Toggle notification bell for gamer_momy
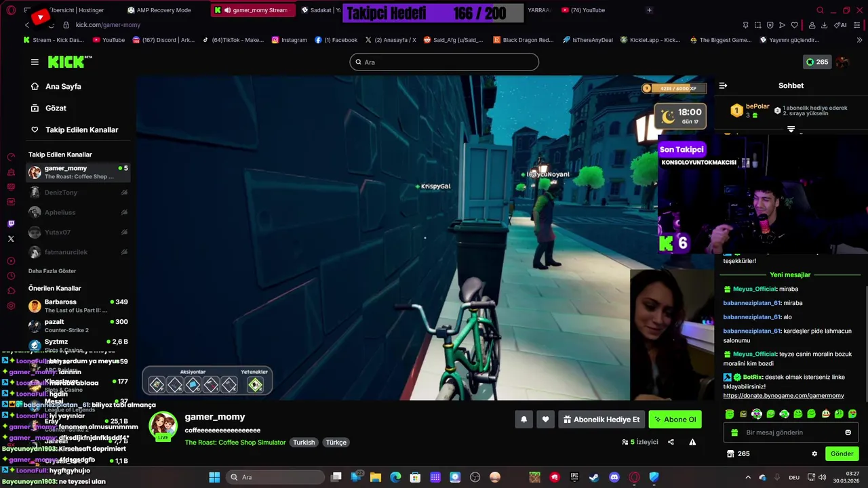The height and width of the screenshot is (488, 868). (524, 420)
